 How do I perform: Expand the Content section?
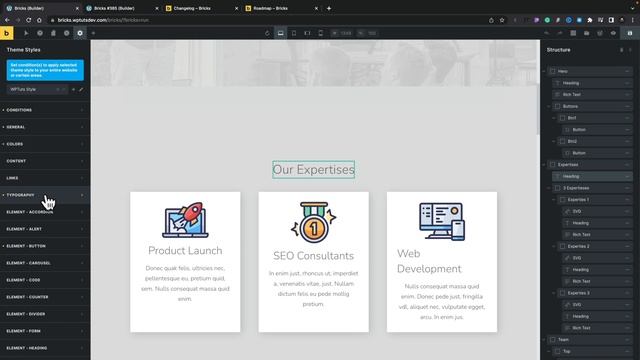click(45, 161)
